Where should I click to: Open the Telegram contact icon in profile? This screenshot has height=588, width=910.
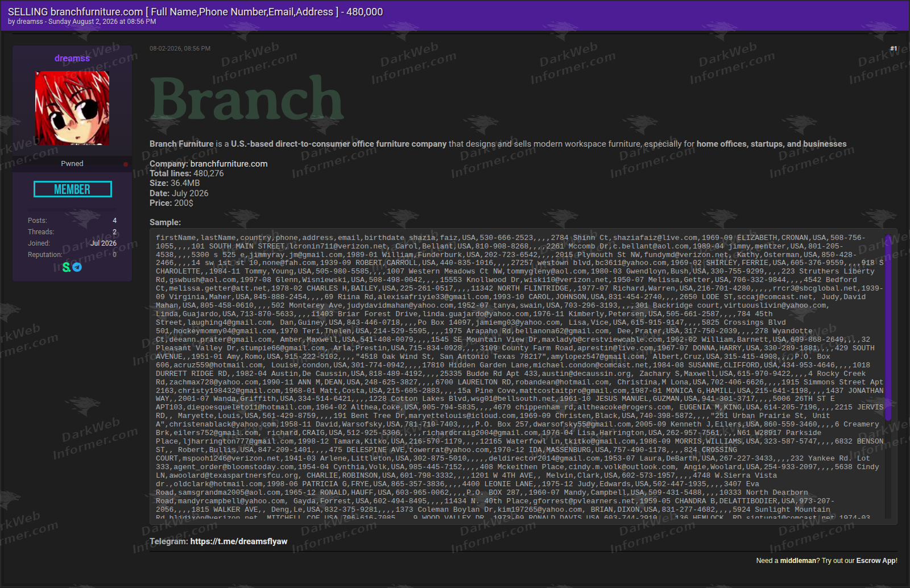tap(77, 267)
